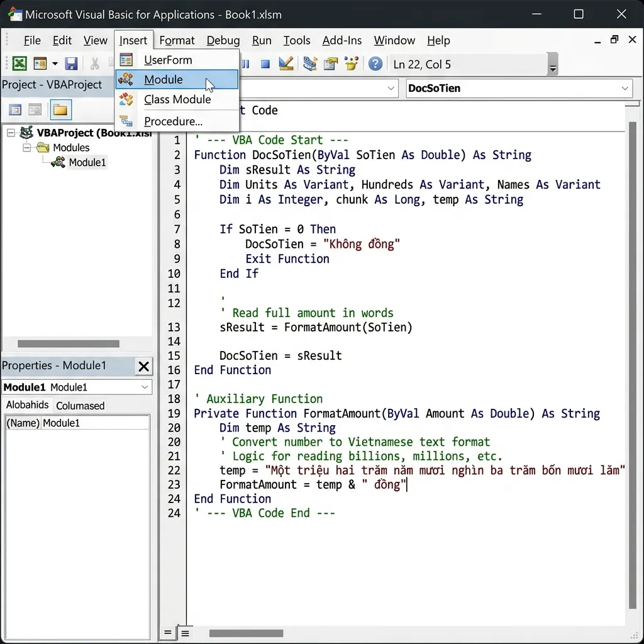The image size is (644, 644).
Task: Open the Format menu
Action: [x=177, y=40]
